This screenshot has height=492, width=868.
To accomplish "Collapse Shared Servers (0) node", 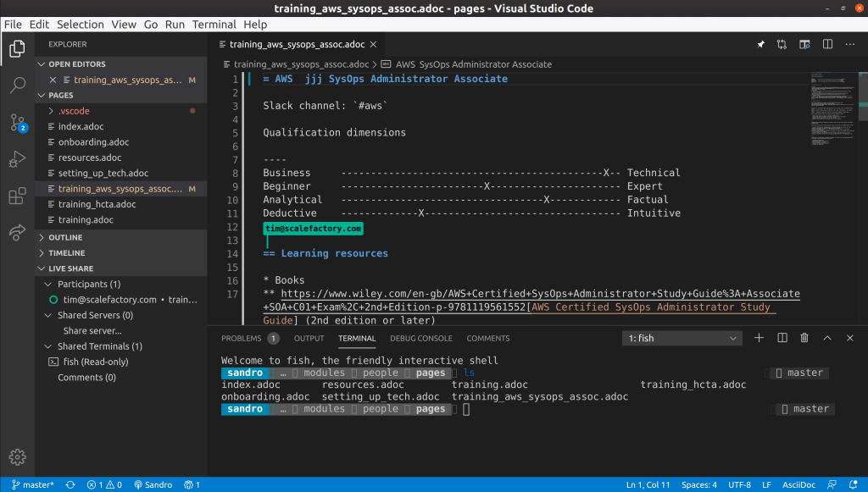I will pyautogui.click(x=121, y=315).
